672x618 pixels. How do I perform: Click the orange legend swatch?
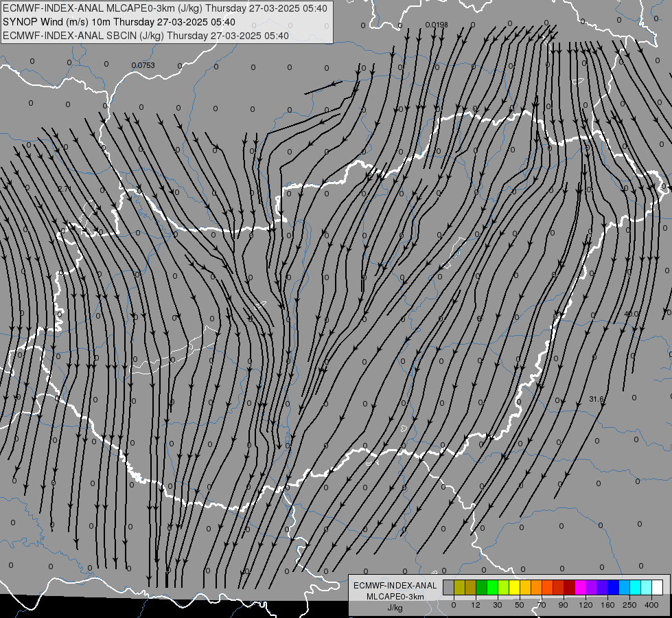(x=537, y=587)
